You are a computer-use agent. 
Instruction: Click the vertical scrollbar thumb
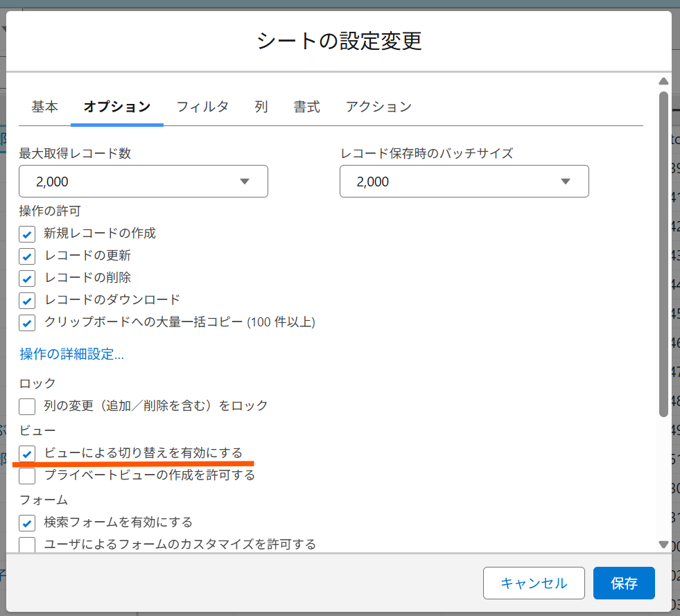coord(663,253)
